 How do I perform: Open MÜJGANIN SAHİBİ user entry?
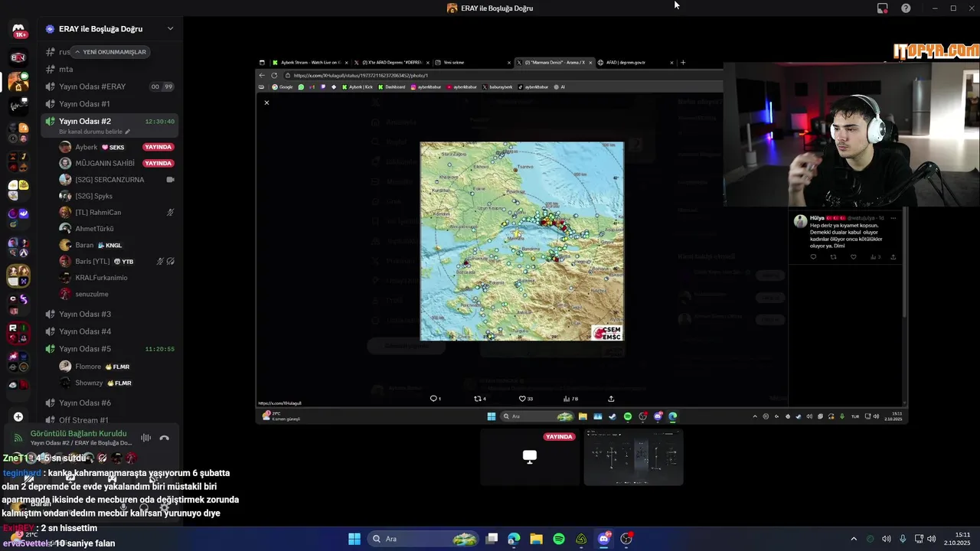click(117, 163)
